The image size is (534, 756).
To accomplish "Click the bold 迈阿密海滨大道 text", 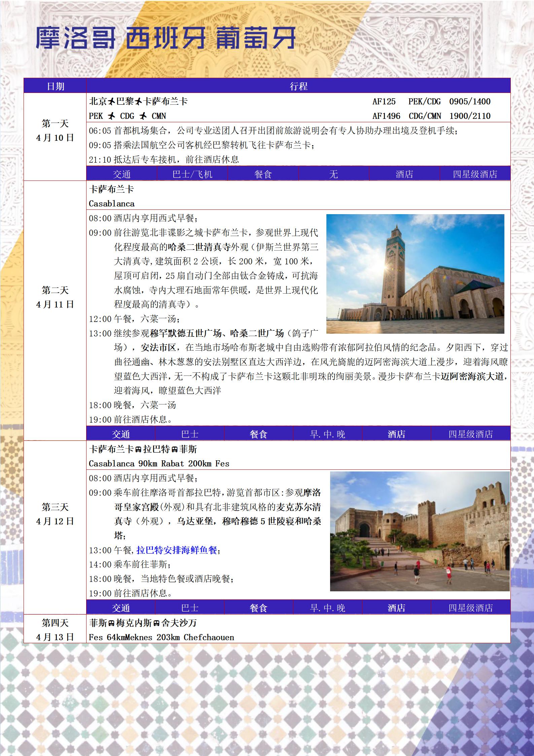I will (x=472, y=376).
